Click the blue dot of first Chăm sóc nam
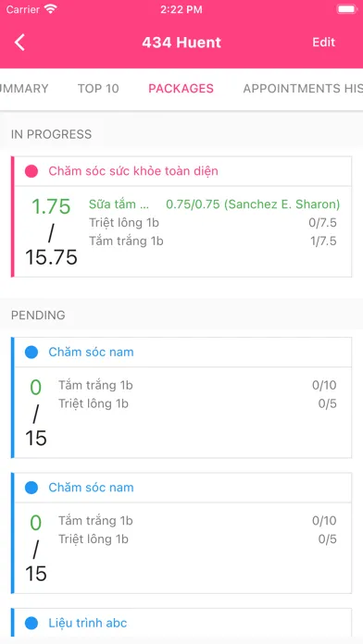363x644 pixels. (x=31, y=352)
